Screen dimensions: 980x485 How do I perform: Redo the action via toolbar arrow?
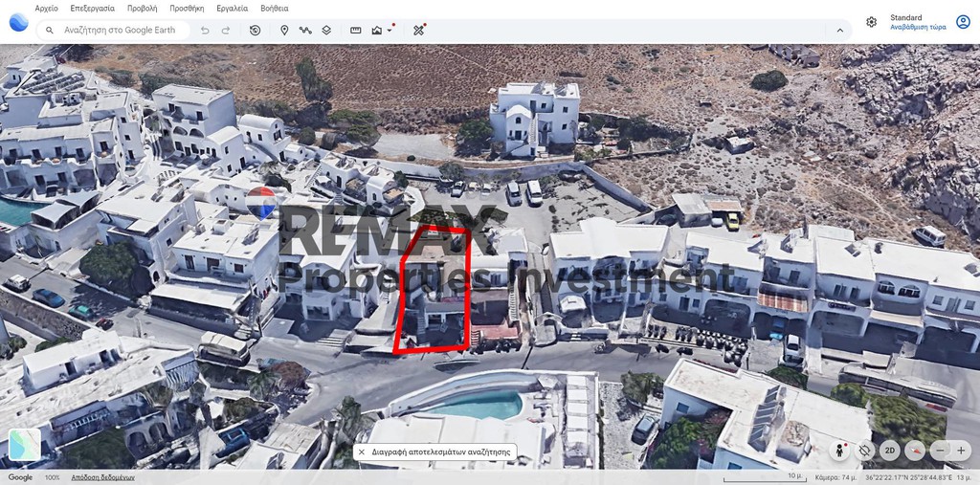tap(226, 30)
